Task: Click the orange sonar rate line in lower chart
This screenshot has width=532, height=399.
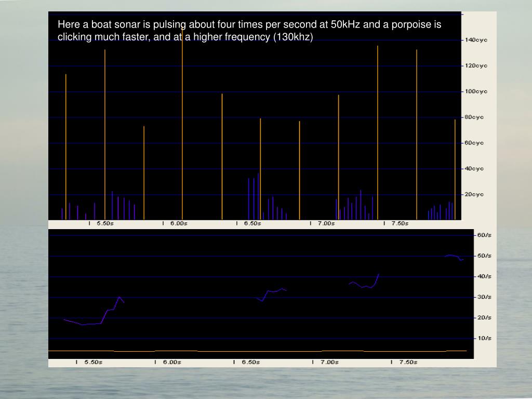Action: [258, 351]
